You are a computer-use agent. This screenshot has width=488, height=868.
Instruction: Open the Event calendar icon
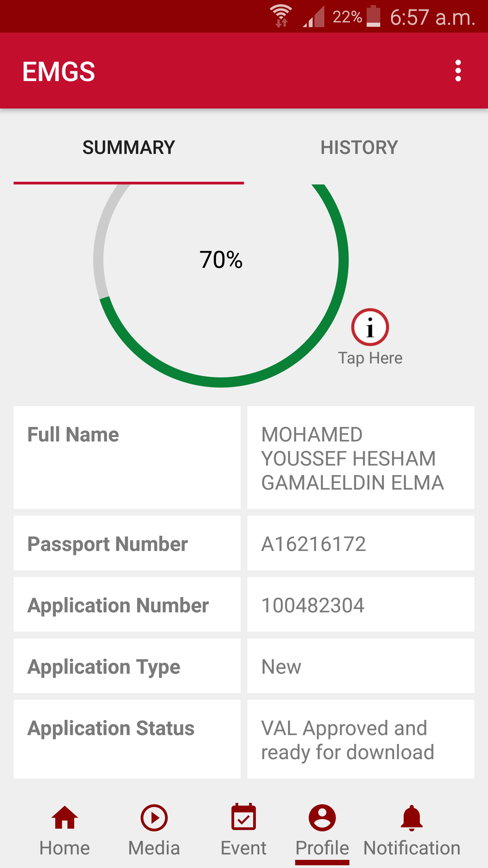click(x=243, y=818)
